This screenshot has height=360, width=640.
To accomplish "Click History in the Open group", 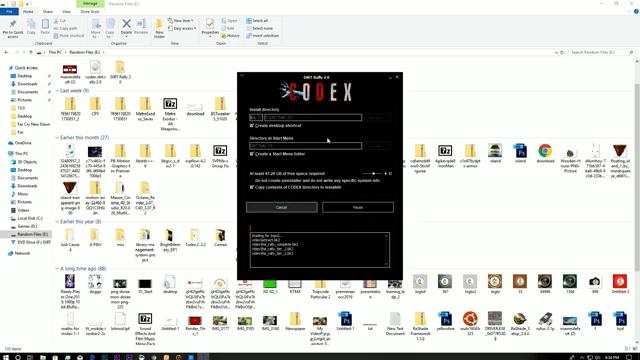I will pos(230,36).
